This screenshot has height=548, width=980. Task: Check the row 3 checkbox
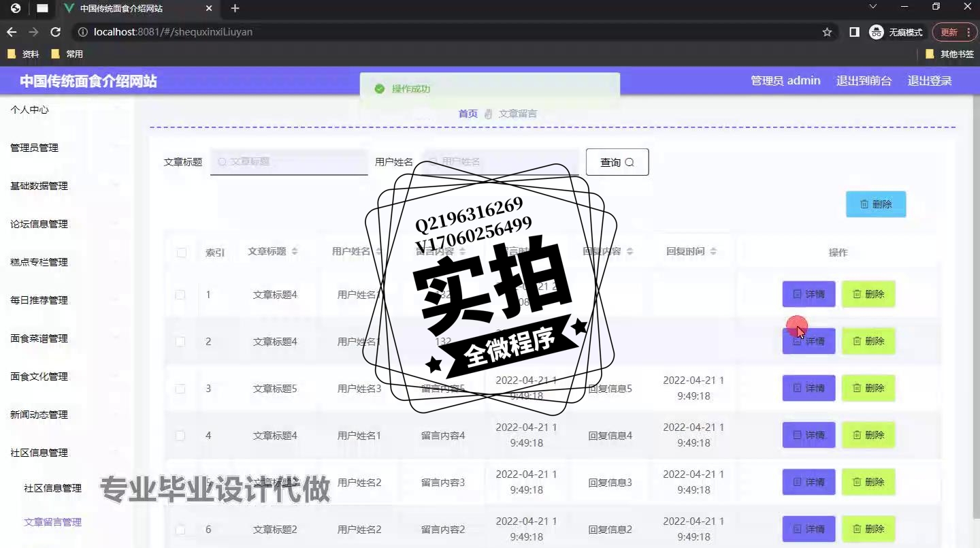click(180, 389)
